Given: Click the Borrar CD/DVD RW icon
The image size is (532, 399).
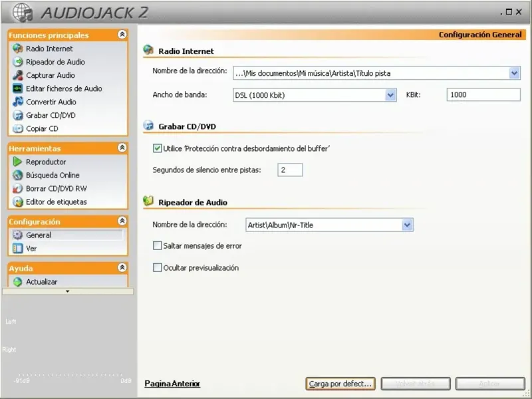Looking at the screenshot, I should click(x=18, y=188).
